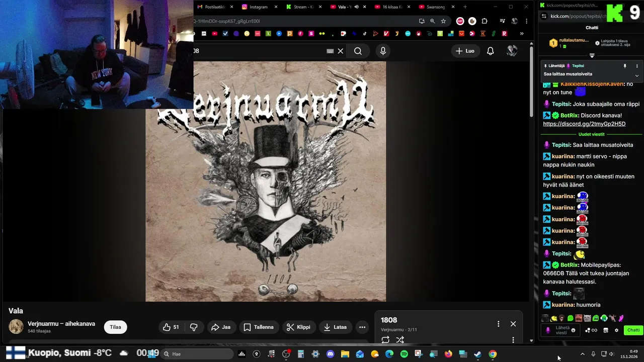This screenshot has height=362, width=644.
Task: Start voice search with the microphone icon
Action: point(383,51)
